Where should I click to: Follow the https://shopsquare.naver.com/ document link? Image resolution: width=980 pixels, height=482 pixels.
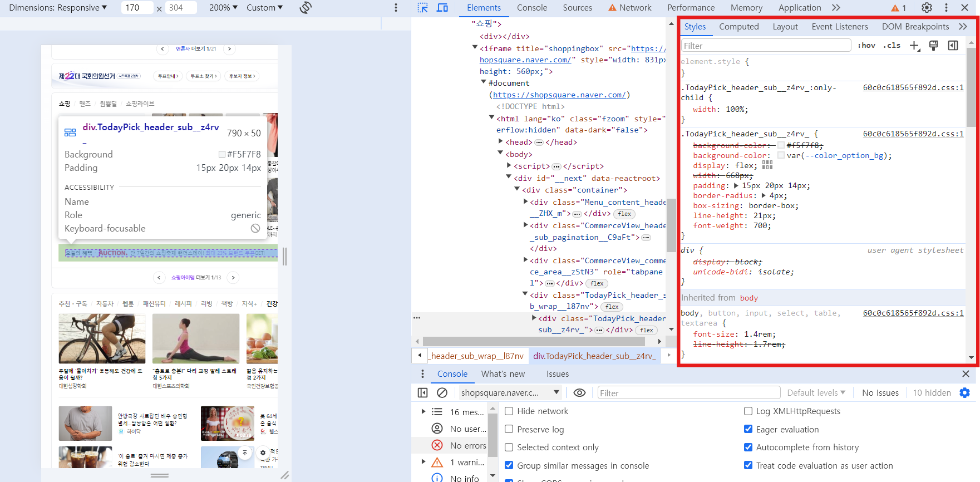(559, 95)
